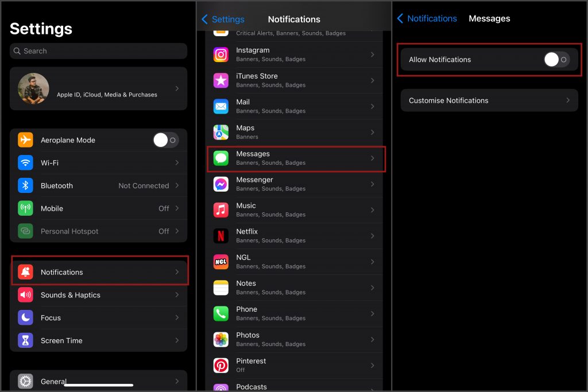Select the iTunes Store app icon
This screenshot has width=588, height=392.
221,80
